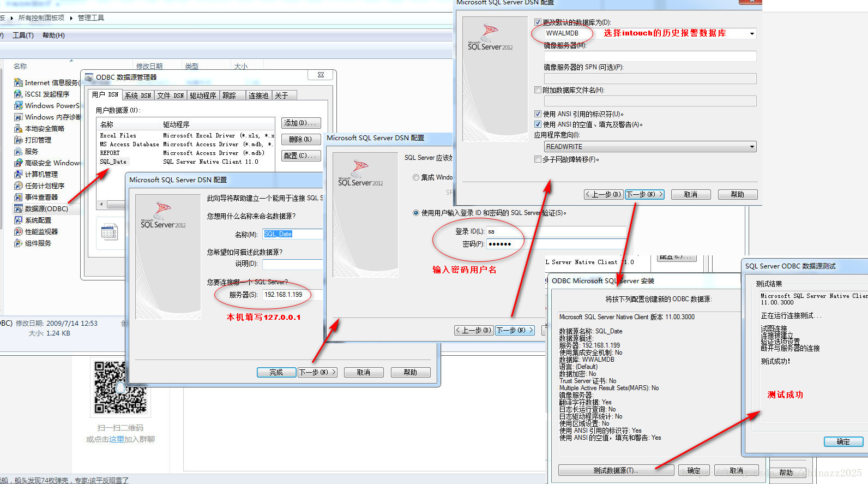Select the Windows PowerShell icon
Viewport: 868px width, 484px height.
click(19, 106)
